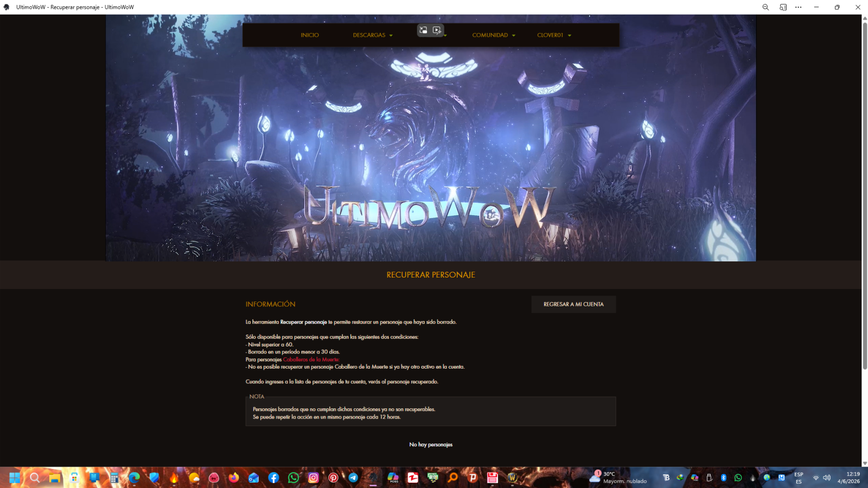Open the Windows Start menu

(x=15, y=478)
